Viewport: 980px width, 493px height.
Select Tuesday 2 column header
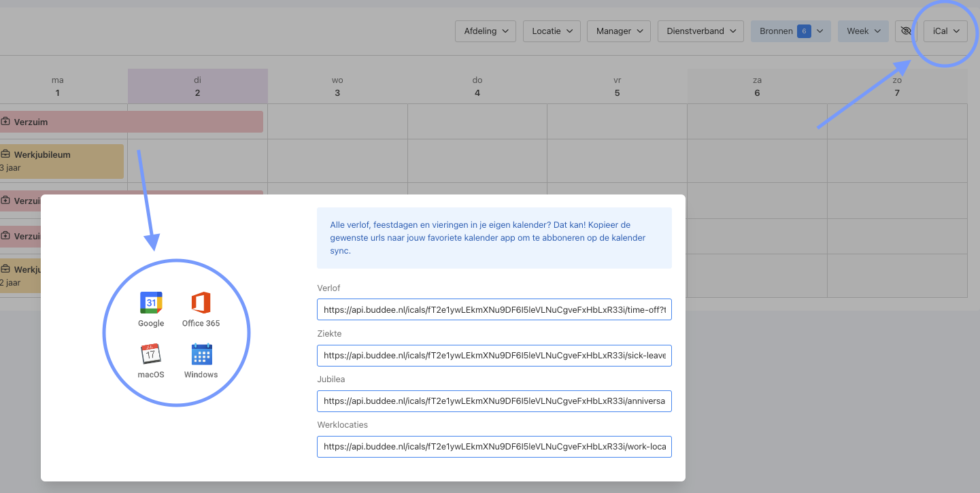197,86
